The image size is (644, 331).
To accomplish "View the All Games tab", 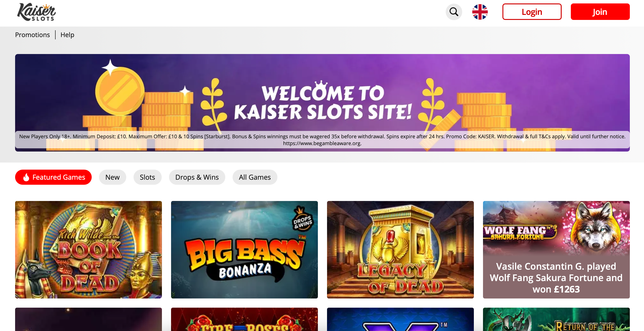I will tap(255, 177).
